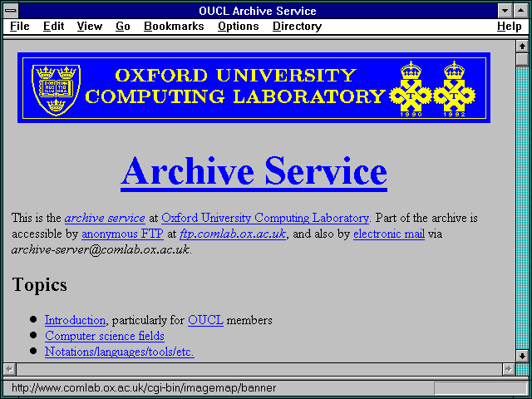Click the 1990 Queen's Award emblem
Viewport: 532px width, 399px height.
[411, 89]
